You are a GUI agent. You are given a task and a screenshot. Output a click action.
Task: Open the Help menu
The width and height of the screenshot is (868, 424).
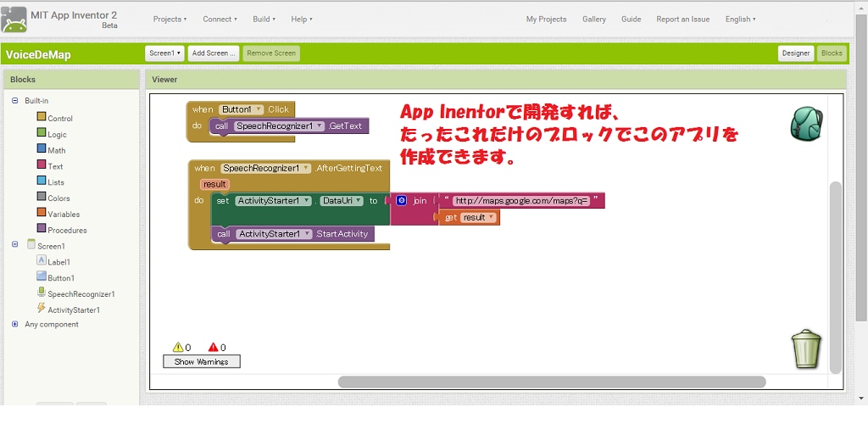click(302, 19)
